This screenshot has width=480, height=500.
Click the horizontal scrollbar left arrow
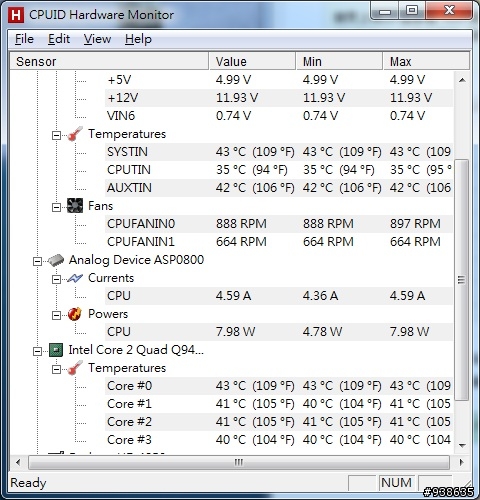[x=18, y=462]
